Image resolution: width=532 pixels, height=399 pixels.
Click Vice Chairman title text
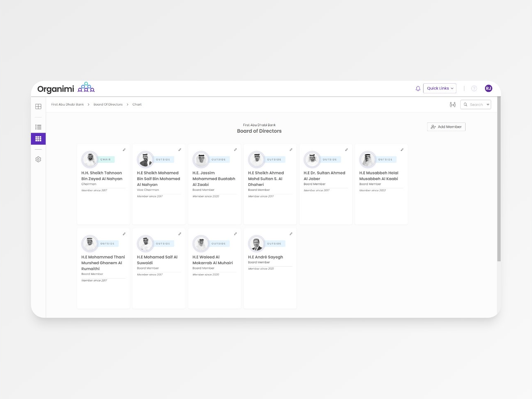pos(148,190)
